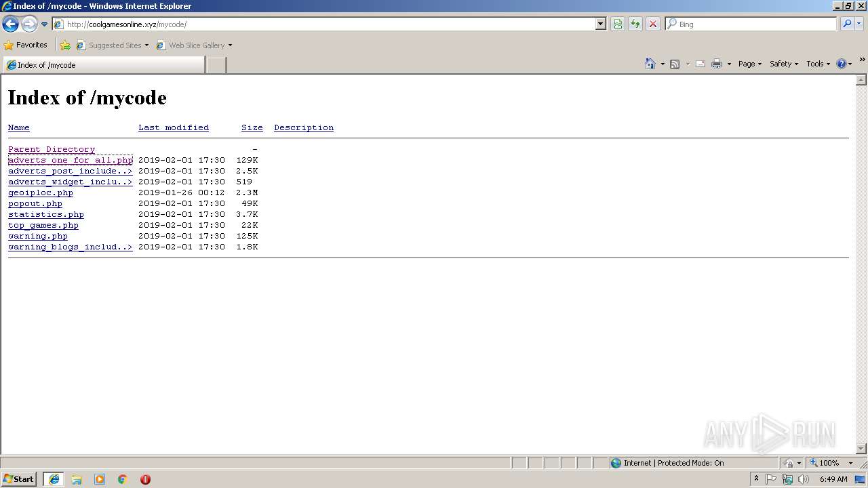Screen dimensions: 868x488
Task: Click the 2.3M size of geoiploc.php
Action: (x=247, y=192)
